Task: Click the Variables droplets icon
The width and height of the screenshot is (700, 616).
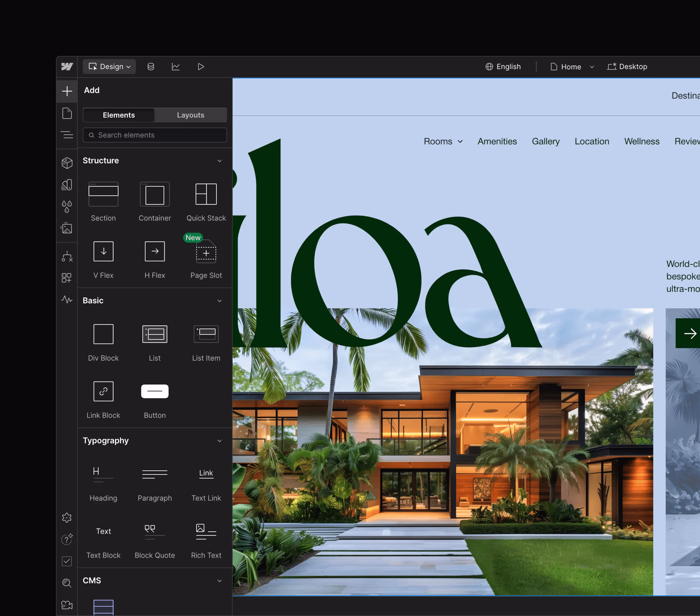Action: tap(67, 206)
